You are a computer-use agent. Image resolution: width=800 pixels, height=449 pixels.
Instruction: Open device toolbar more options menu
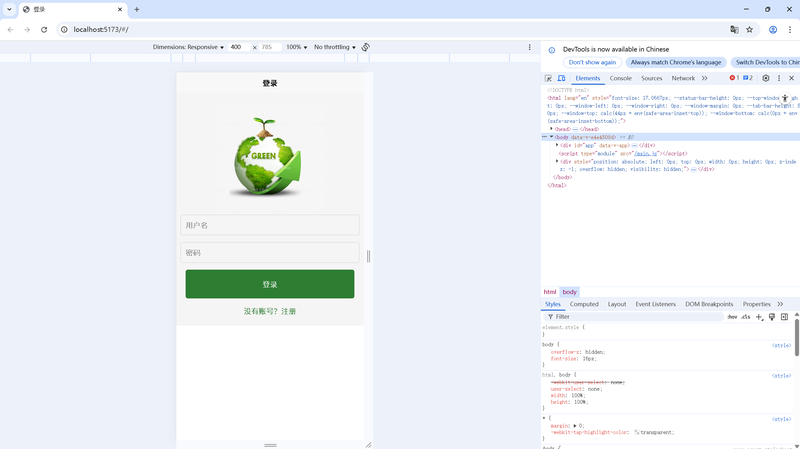[x=530, y=47]
